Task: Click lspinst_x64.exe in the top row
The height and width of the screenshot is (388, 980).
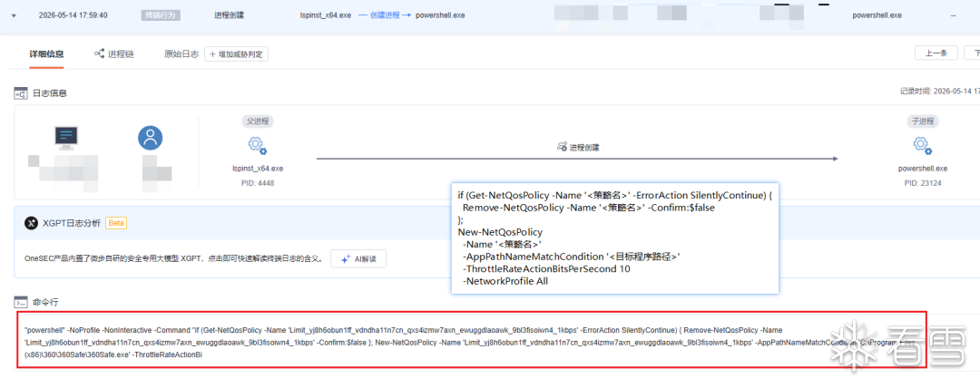Action: [x=326, y=15]
